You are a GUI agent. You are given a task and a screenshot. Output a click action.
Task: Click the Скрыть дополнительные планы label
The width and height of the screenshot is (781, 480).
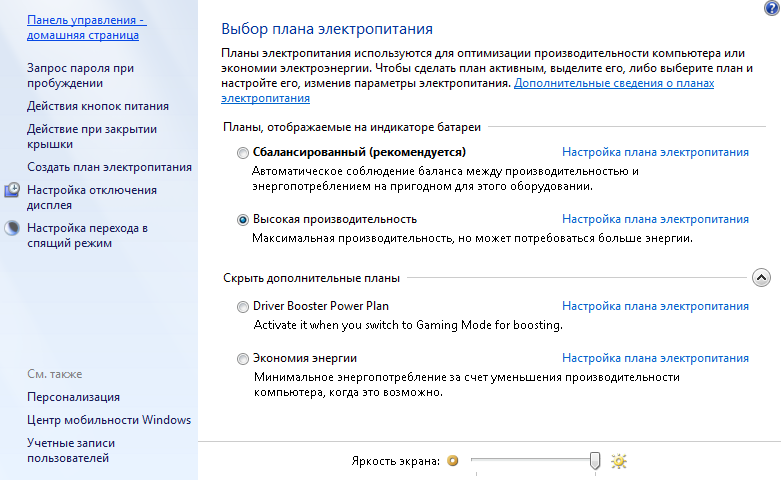point(311,278)
